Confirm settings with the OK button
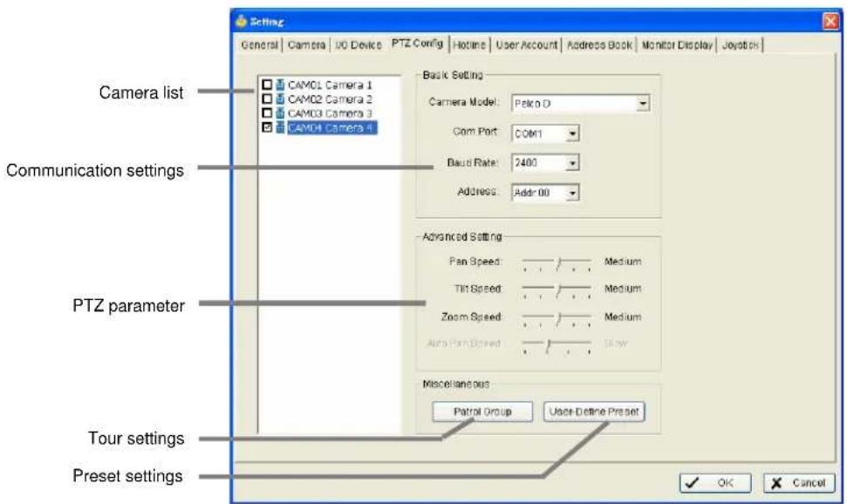This screenshot has width=847, height=504. [715, 483]
